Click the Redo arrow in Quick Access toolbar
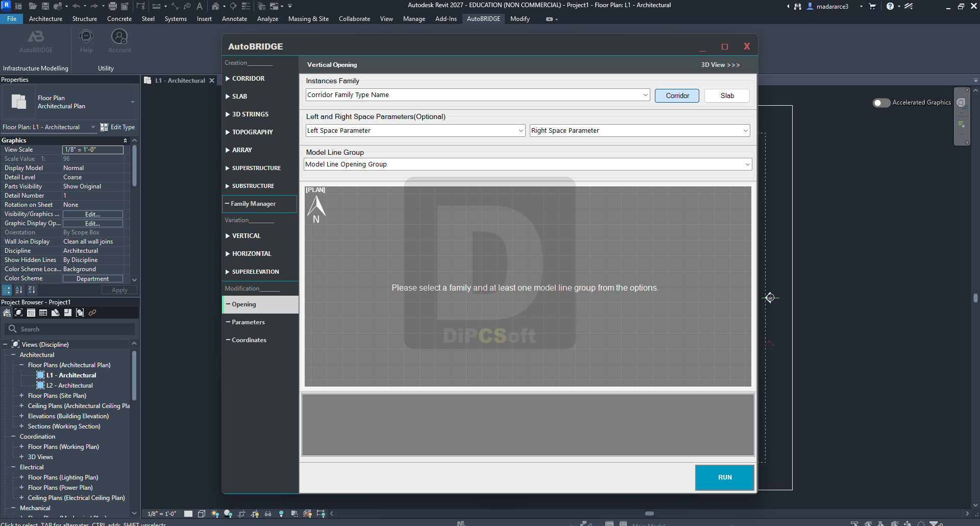The image size is (980, 526). pos(94,6)
